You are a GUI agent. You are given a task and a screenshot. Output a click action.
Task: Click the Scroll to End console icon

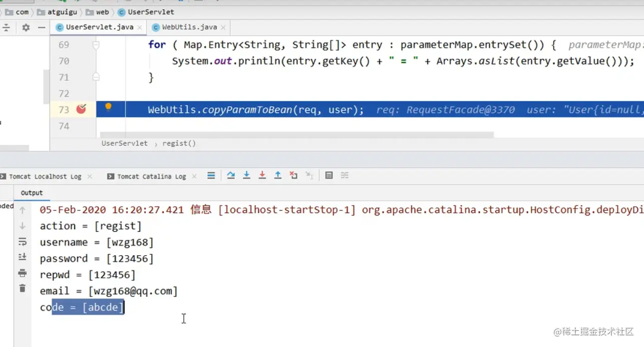[x=22, y=257]
